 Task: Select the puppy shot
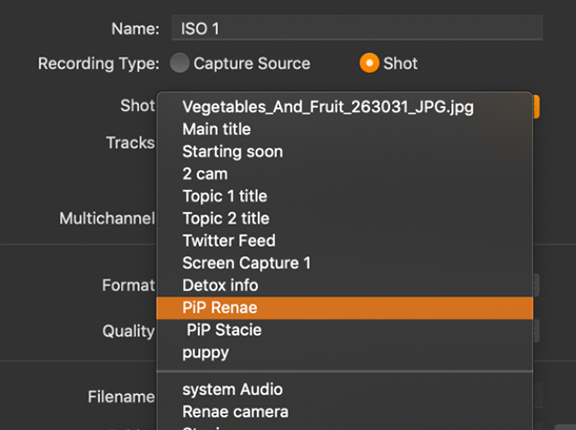click(x=345, y=353)
